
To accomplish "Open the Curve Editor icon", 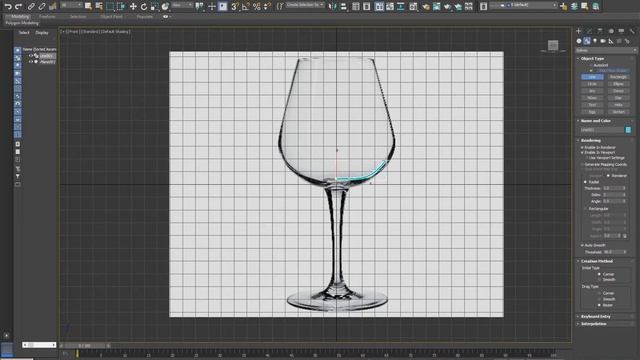I will pyautogui.click(x=390, y=7).
